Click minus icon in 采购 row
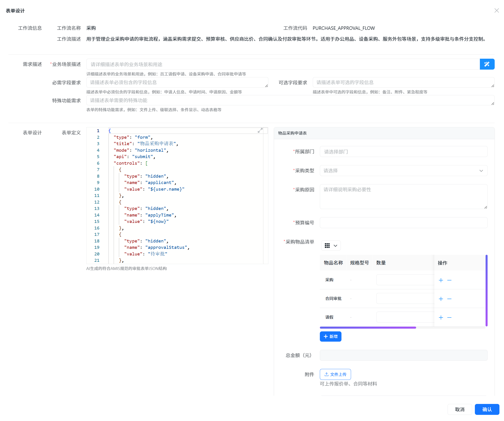This screenshot has height=421, width=504. pos(449,280)
